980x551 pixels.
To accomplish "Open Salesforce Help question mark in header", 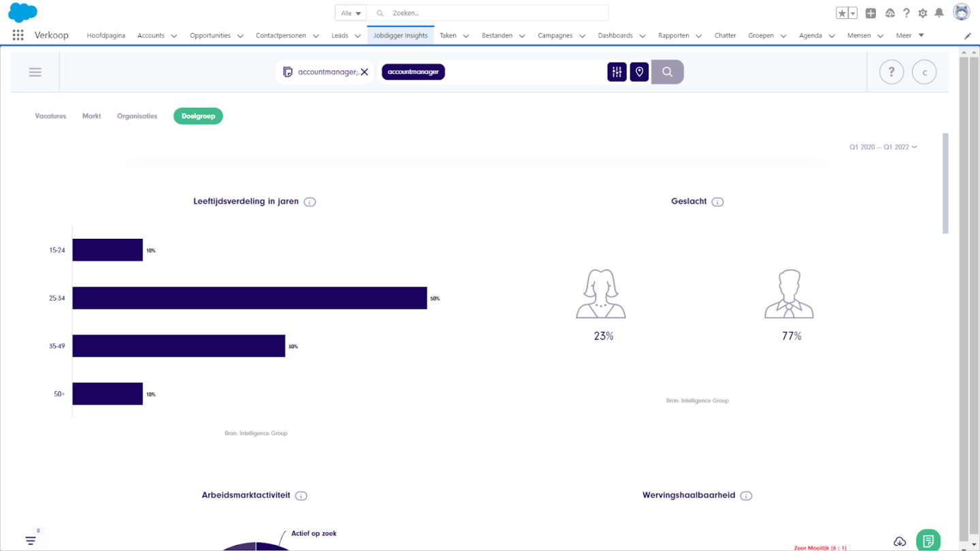I will [906, 13].
